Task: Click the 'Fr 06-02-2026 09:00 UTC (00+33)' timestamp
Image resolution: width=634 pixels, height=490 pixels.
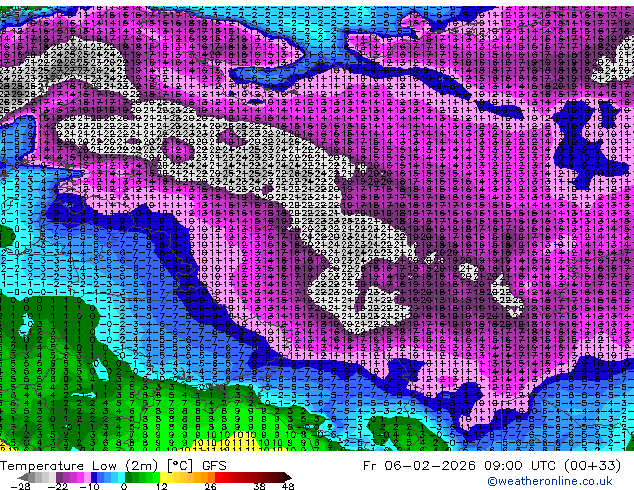Action: tap(492, 466)
